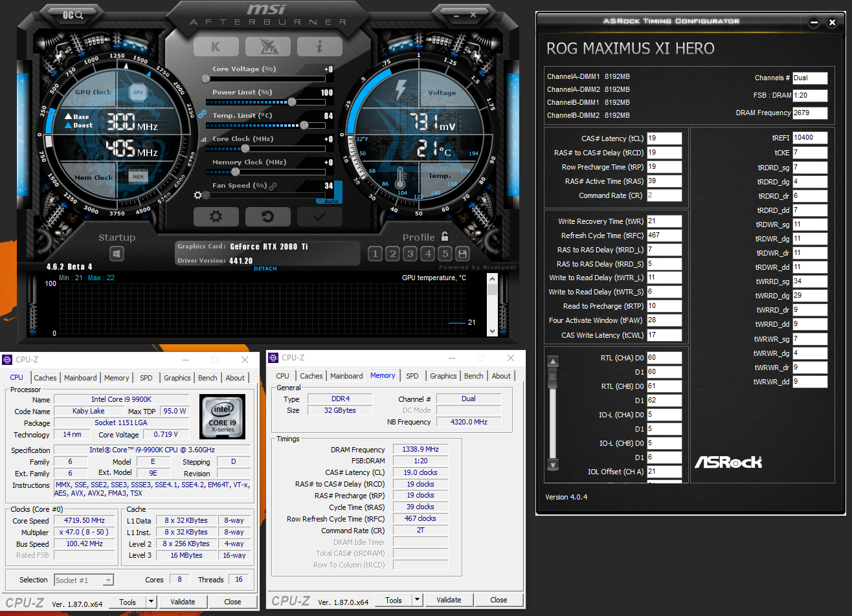Click the tREFI value field
Screen dimensions: 852x616
[810, 137]
